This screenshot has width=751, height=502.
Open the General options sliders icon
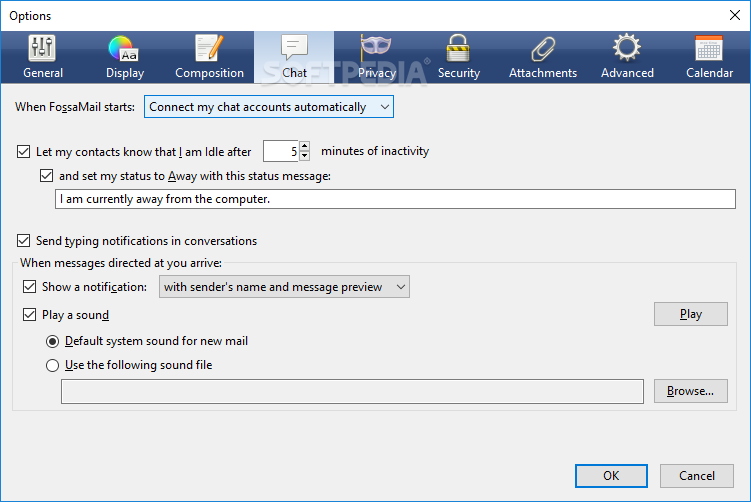[x=42, y=48]
